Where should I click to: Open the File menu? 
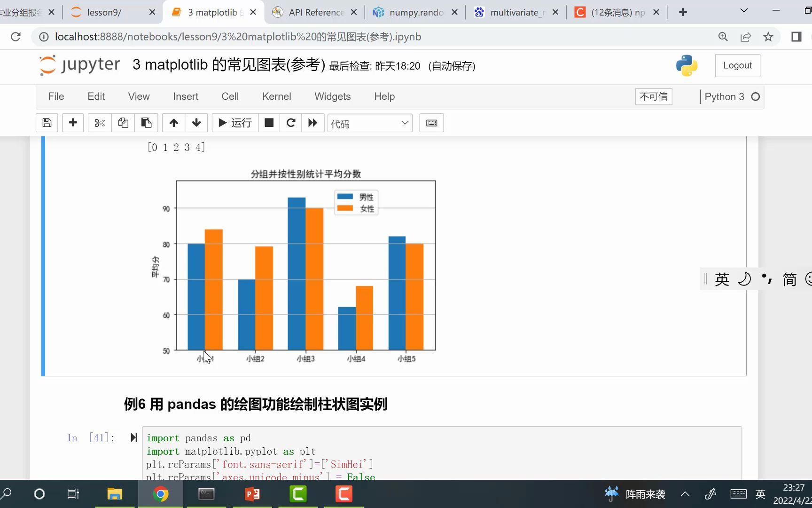pos(56,96)
